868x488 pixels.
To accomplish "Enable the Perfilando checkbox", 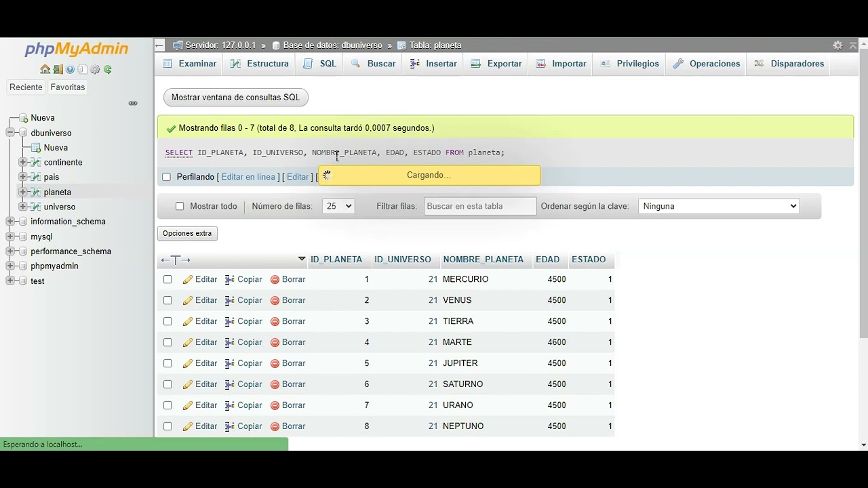I will (x=166, y=177).
